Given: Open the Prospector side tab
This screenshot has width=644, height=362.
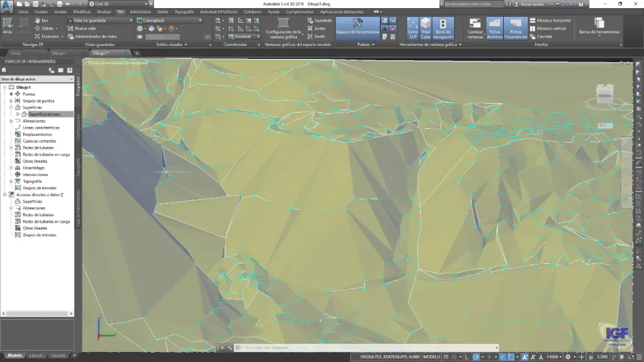Looking at the screenshot, I should (x=78, y=85).
